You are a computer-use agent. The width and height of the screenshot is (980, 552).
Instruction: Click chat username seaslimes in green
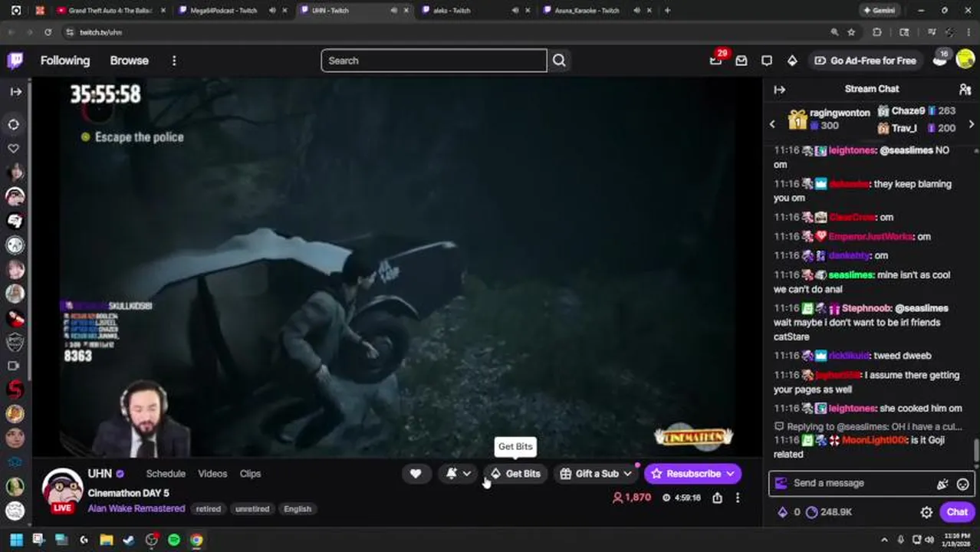click(x=851, y=274)
